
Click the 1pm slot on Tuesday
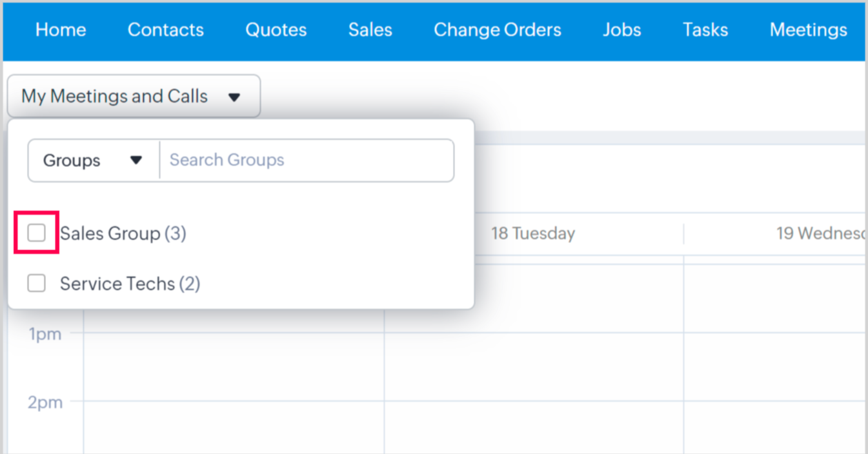point(533,366)
